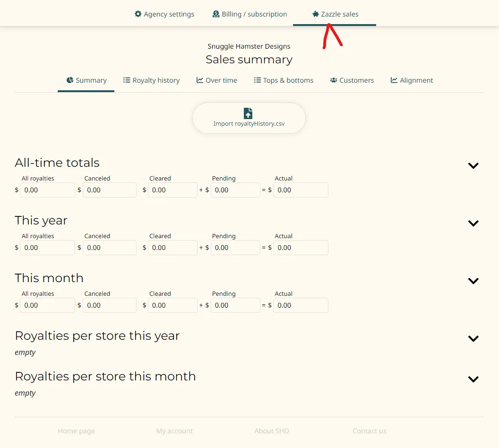Click the All royalties field under All-time totals

tap(47, 190)
